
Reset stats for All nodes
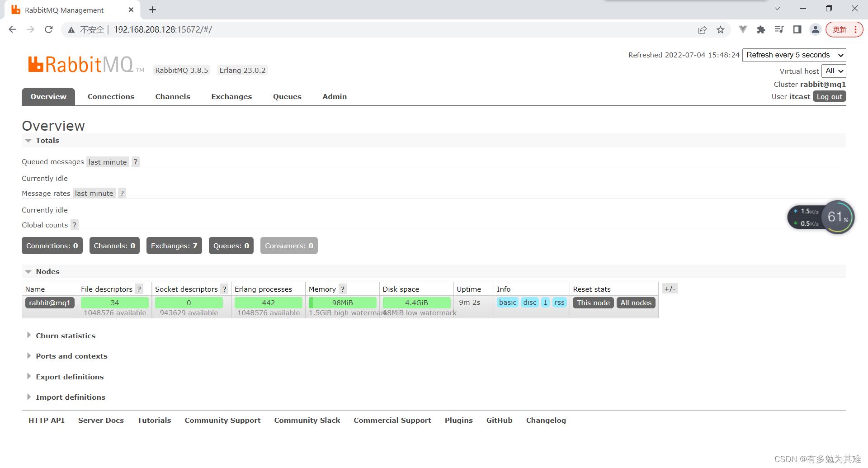click(x=636, y=303)
